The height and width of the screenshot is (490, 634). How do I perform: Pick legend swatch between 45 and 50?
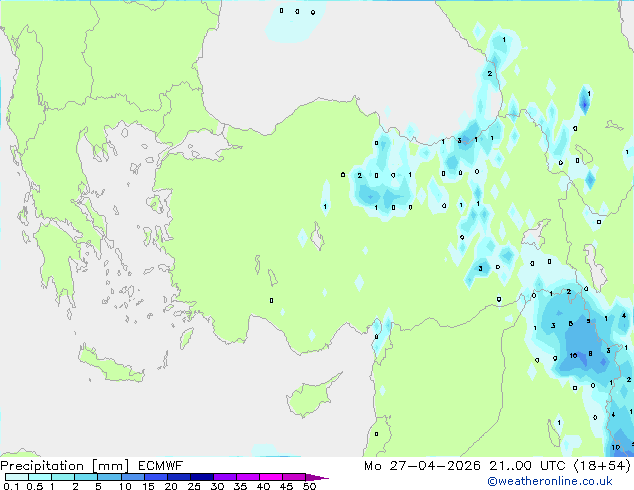294,477
